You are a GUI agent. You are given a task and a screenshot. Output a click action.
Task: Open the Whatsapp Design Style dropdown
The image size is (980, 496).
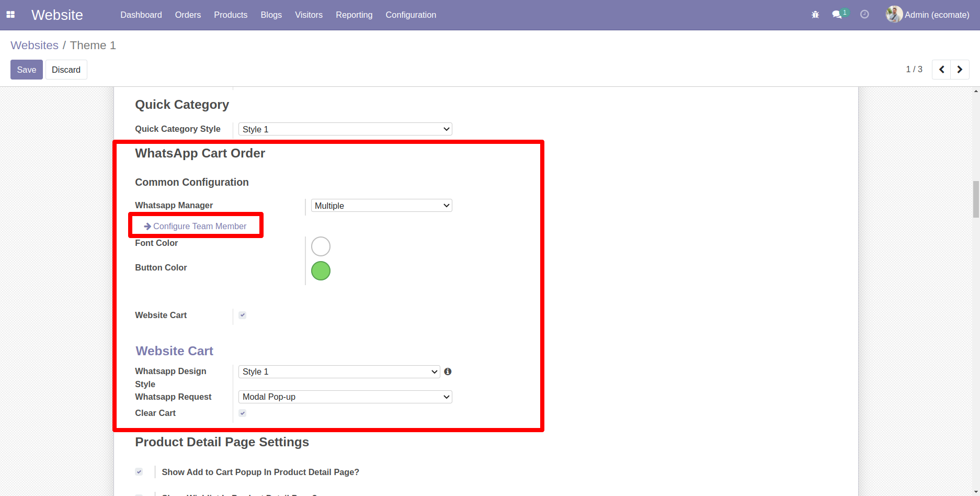(339, 371)
